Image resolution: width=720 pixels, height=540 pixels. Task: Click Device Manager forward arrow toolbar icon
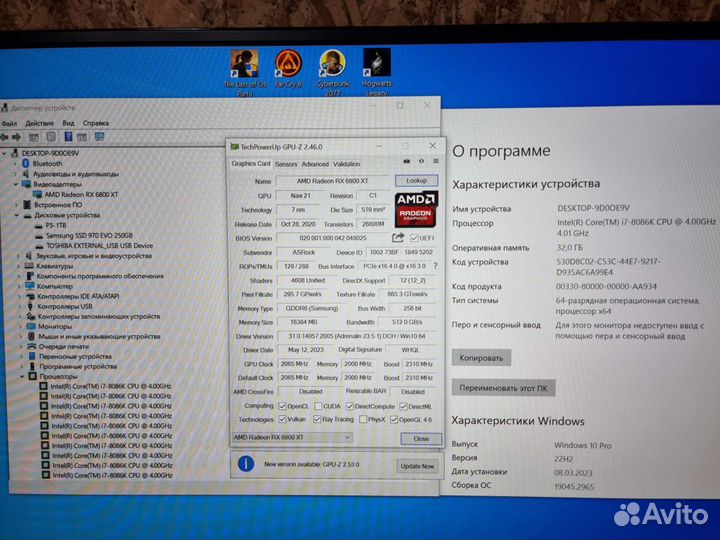click(17, 137)
